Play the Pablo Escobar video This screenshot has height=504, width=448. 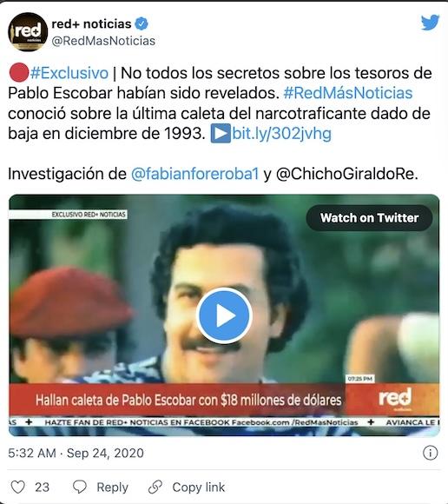(x=224, y=315)
